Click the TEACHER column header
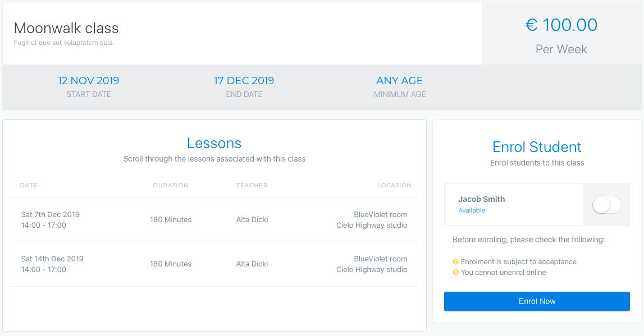Screen dimensions: 644x336 (252, 186)
